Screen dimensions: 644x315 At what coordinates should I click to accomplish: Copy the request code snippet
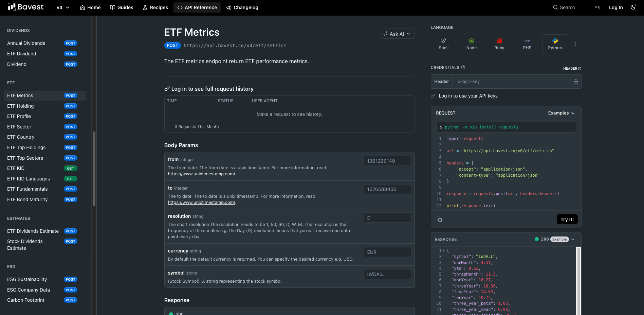[x=439, y=219]
